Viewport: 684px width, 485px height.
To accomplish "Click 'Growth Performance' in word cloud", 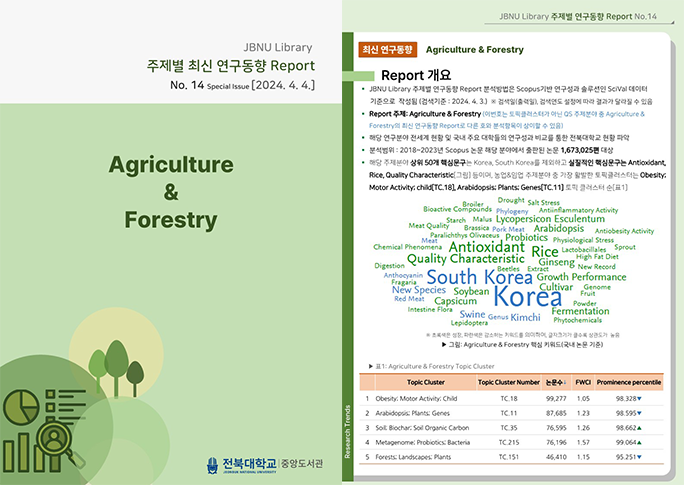I will coord(581,277).
